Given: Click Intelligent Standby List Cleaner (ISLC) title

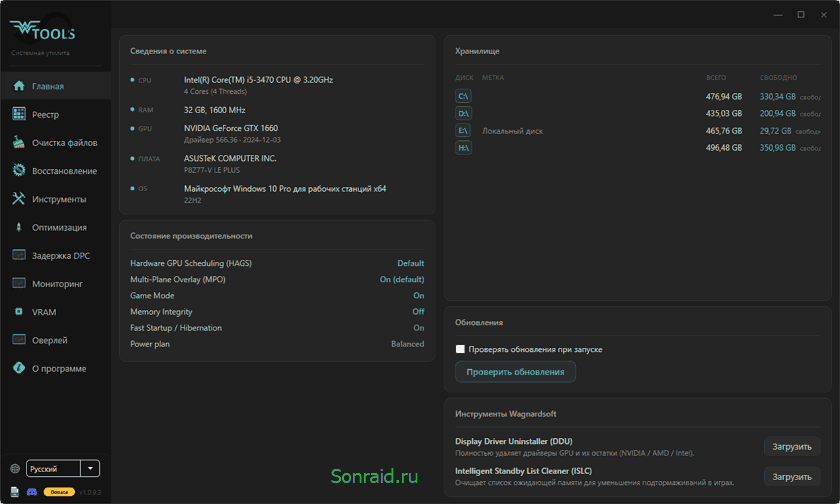Looking at the screenshot, I should [x=523, y=471].
